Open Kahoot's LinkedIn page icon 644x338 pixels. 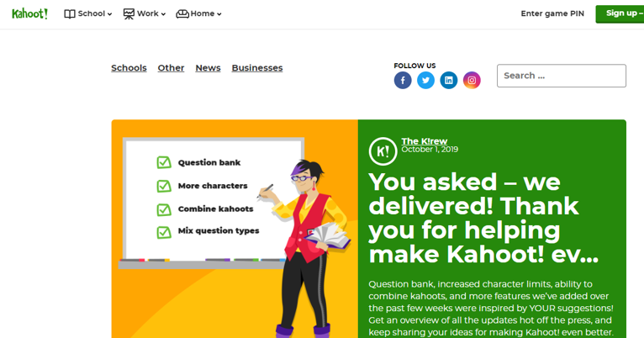point(448,80)
